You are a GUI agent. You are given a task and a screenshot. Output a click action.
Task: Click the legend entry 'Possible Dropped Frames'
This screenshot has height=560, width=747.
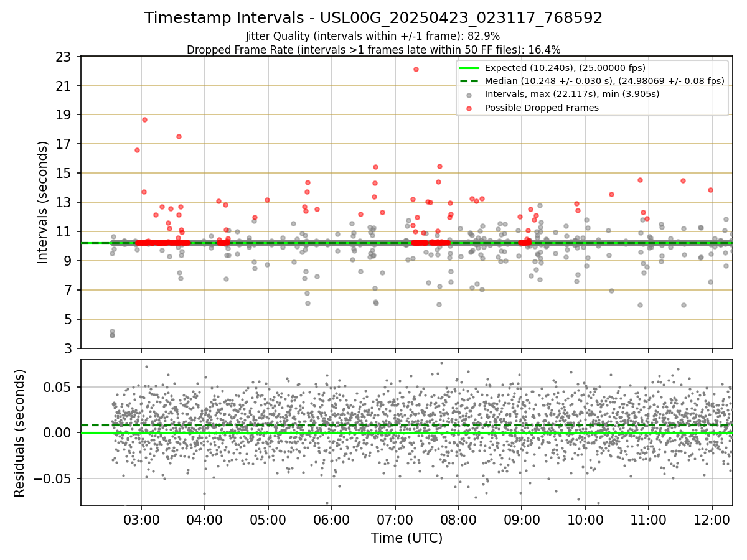pyautogui.click(x=542, y=108)
